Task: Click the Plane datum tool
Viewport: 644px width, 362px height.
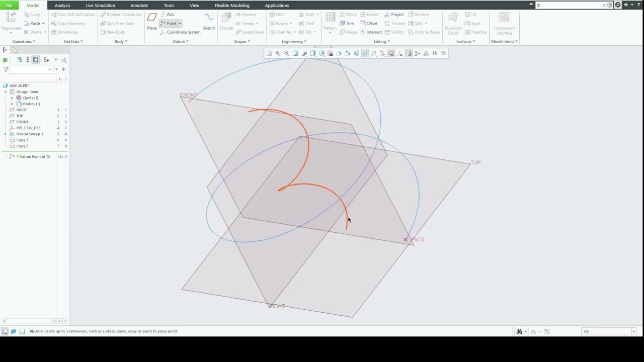Action: (x=152, y=21)
